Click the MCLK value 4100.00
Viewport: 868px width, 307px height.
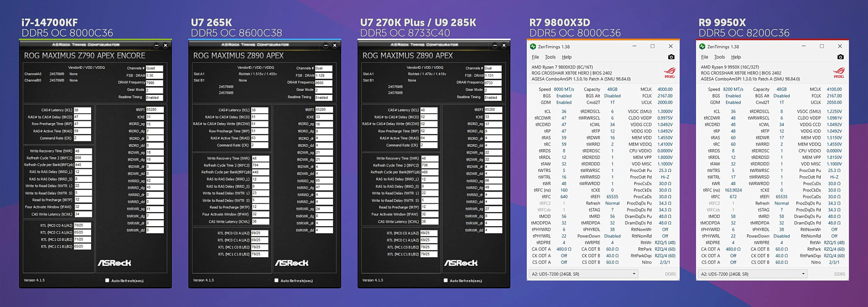[x=834, y=89]
